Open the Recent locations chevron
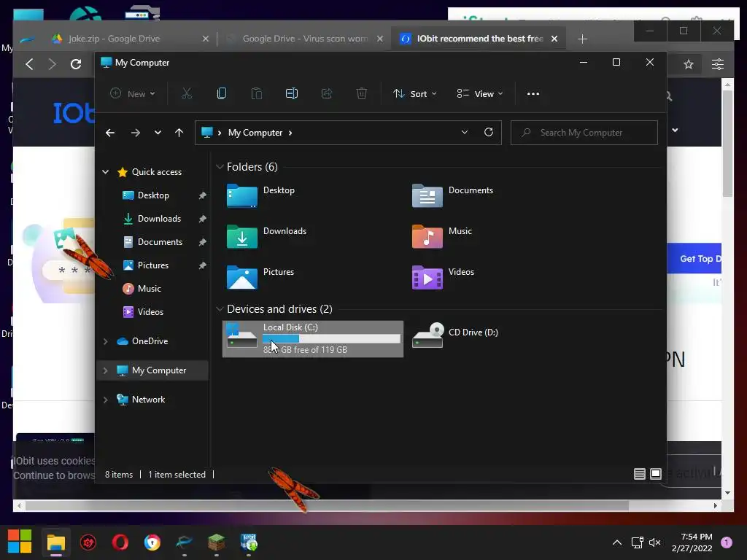The image size is (747, 560). coord(158,133)
